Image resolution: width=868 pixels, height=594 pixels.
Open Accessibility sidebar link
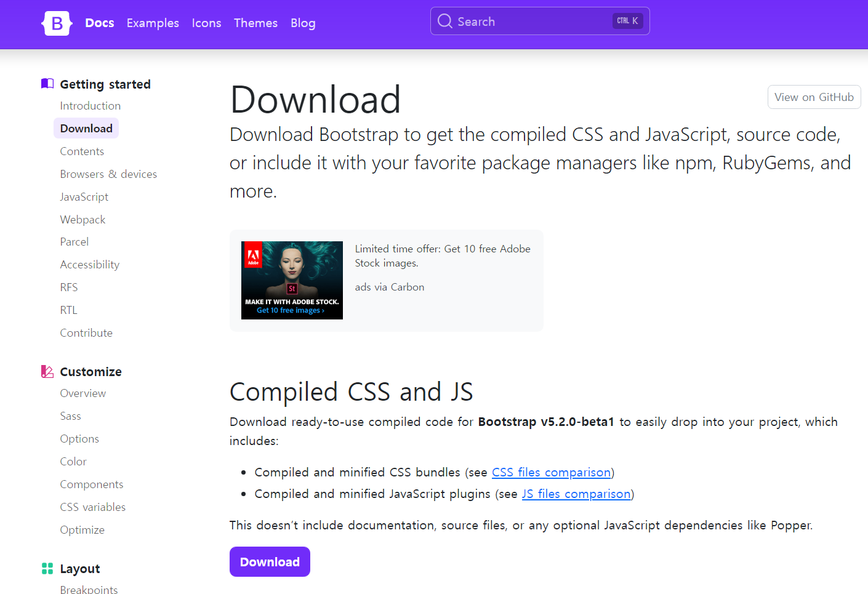(x=90, y=264)
